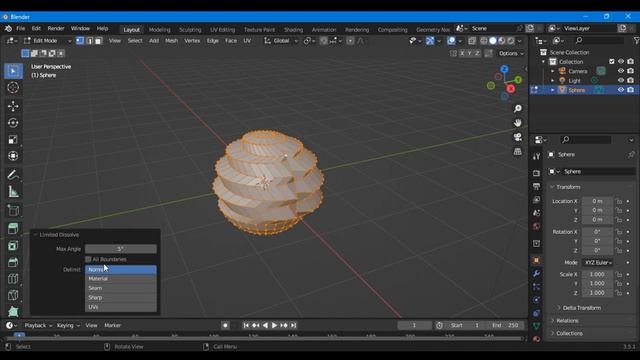Open the Output properties tab
Image resolution: width=640 pixels, height=360 pixels.
click(536, 187)
